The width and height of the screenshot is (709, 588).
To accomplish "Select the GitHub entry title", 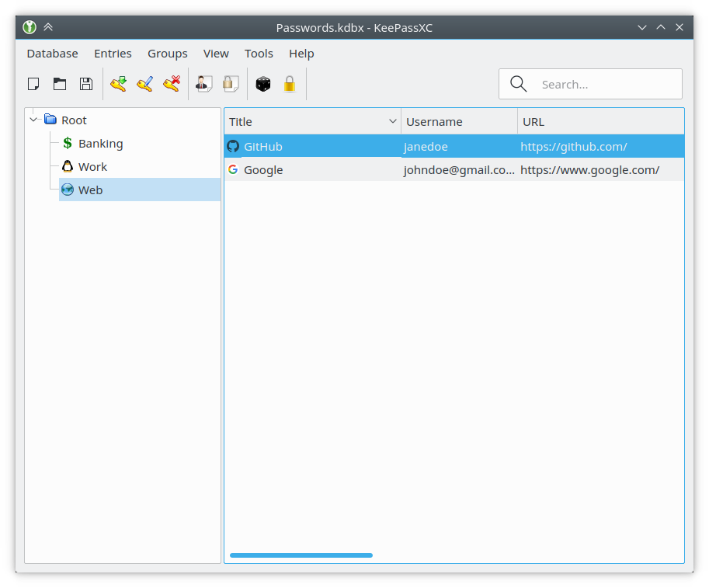I will pos(263,147).
